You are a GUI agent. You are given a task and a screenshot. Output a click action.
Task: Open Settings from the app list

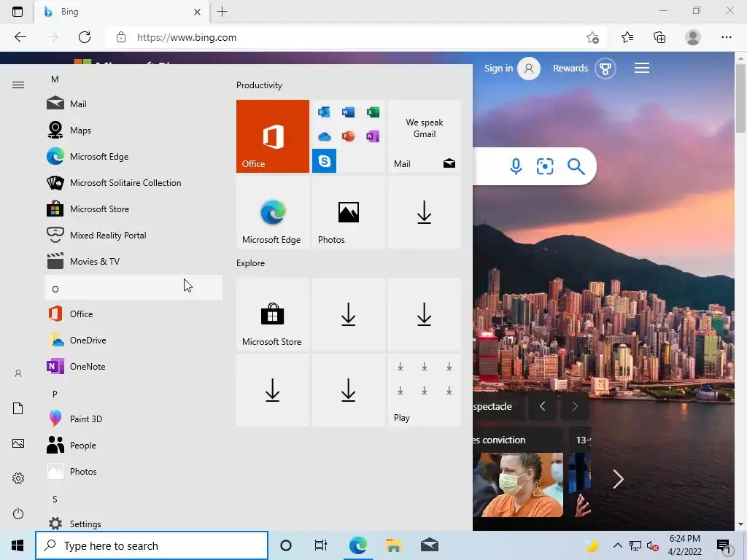pyautogui.click(x=133, y=524)
